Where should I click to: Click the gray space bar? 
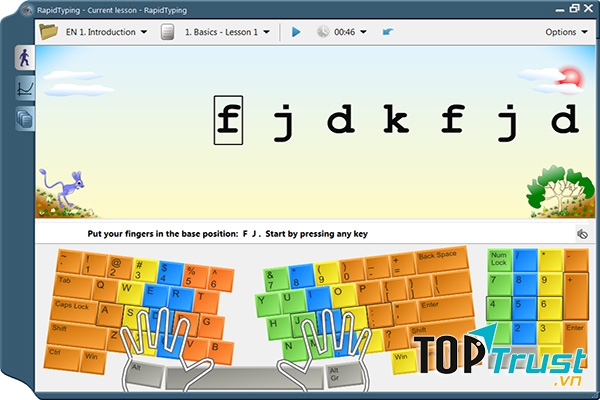pos(245,378)
